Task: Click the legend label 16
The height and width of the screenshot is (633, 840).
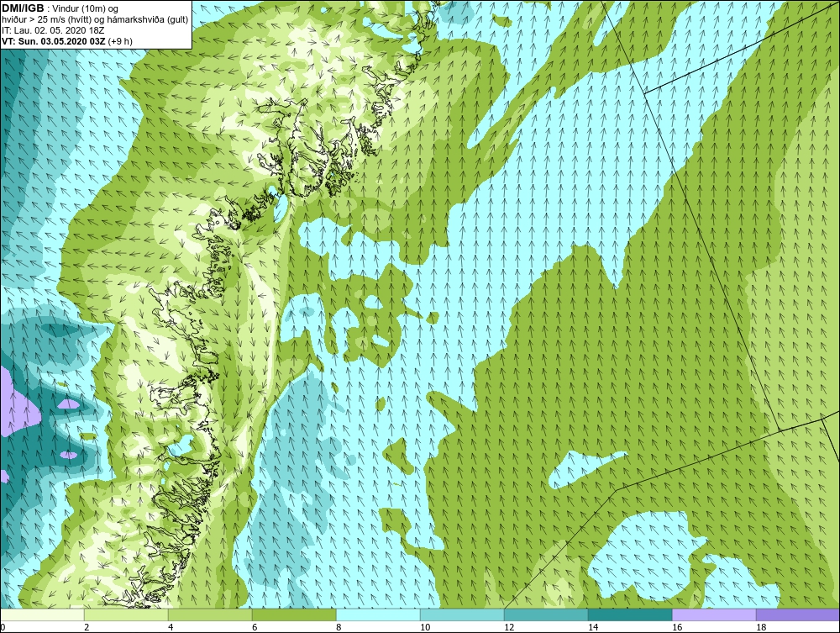Action: coord(677,627)
